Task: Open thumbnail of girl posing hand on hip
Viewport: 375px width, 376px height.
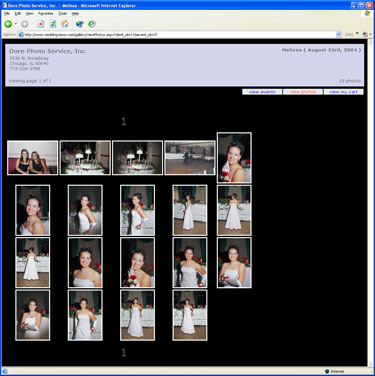Action: tap(85, 210)
